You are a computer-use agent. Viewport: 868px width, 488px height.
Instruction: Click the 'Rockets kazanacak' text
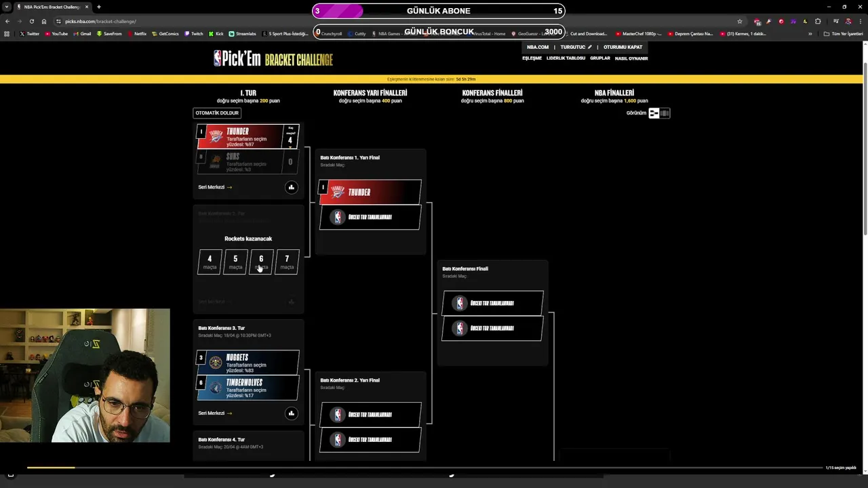[248, 239]
